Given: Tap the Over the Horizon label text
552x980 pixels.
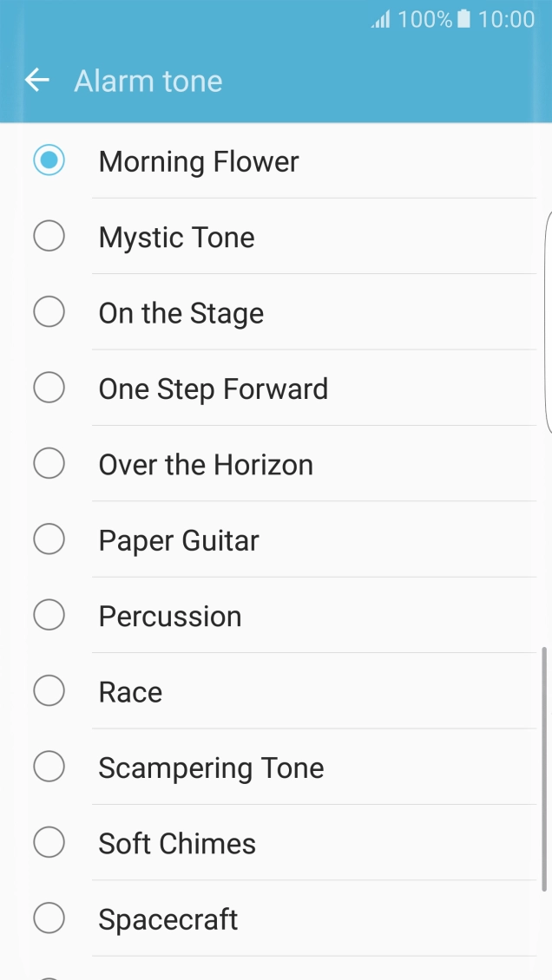Looking at the screenshot, I should [207, 463].
